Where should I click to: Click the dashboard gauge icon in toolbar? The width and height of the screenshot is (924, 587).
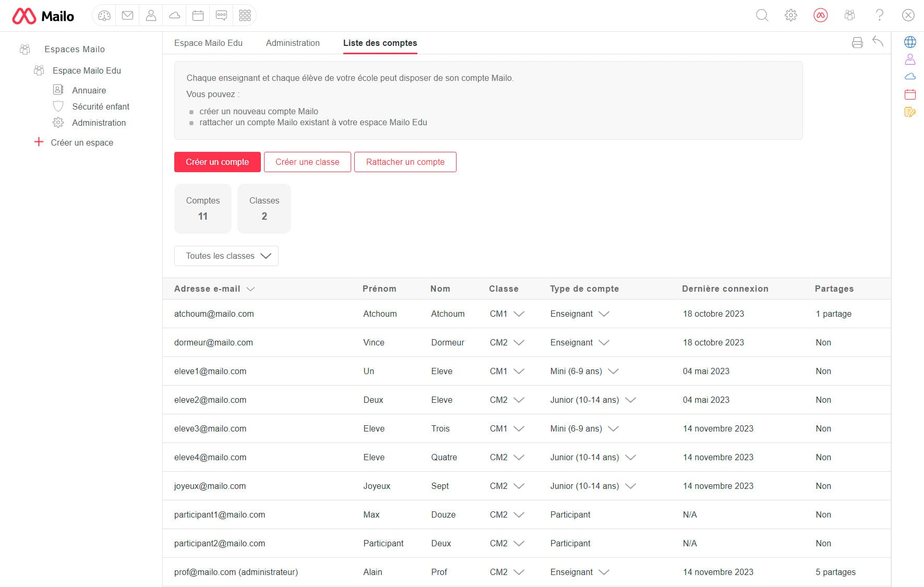104,16
